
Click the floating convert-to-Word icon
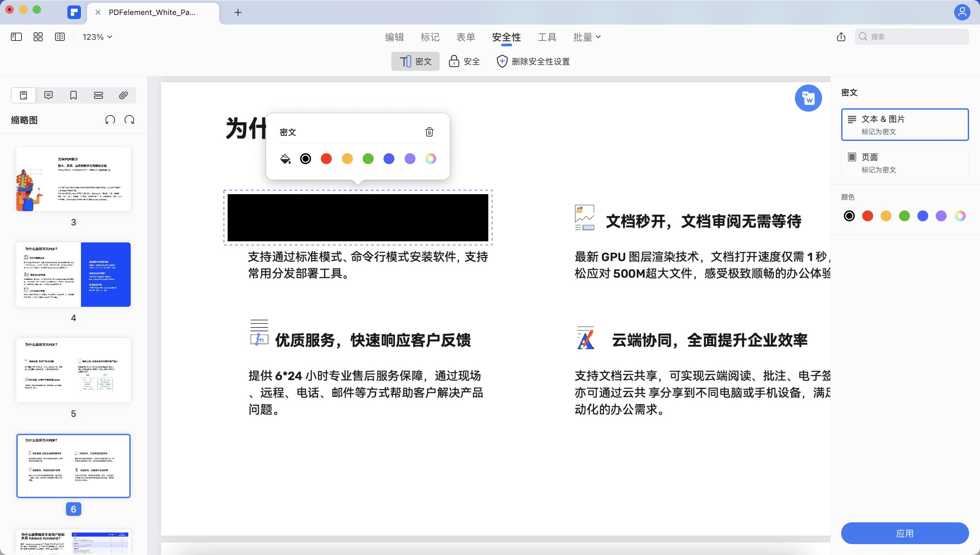808,98
